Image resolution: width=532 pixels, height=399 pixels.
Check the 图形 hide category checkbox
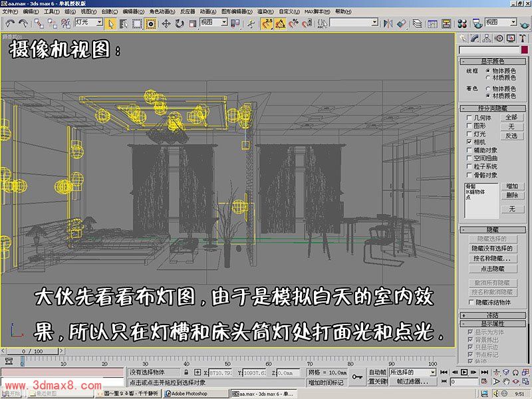[x=469, y=126]
